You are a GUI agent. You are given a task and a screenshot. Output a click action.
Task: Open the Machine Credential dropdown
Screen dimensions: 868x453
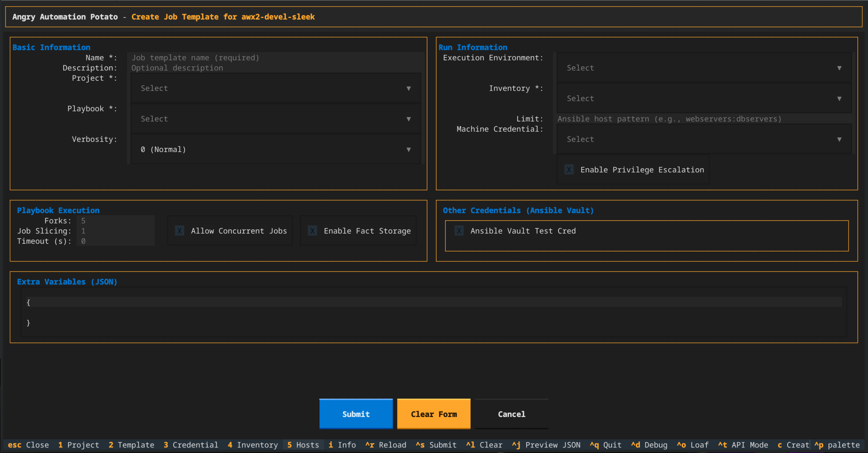pos(704,139)
